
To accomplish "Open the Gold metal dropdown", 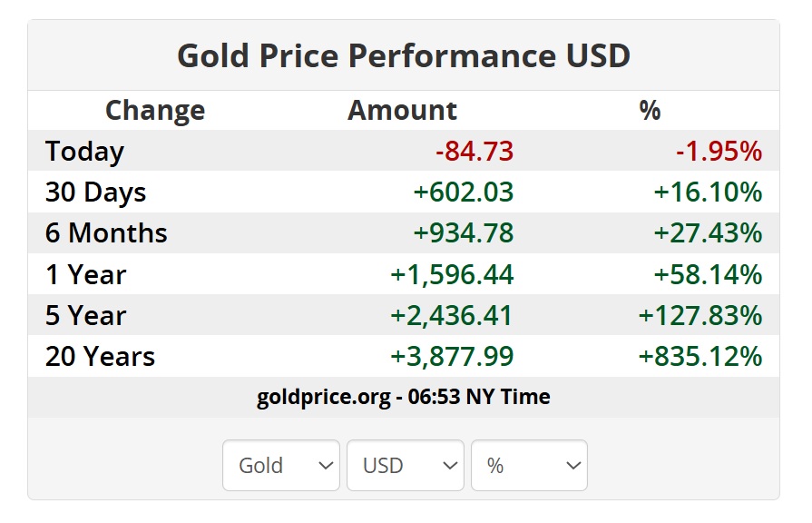I will coord(280,466).
